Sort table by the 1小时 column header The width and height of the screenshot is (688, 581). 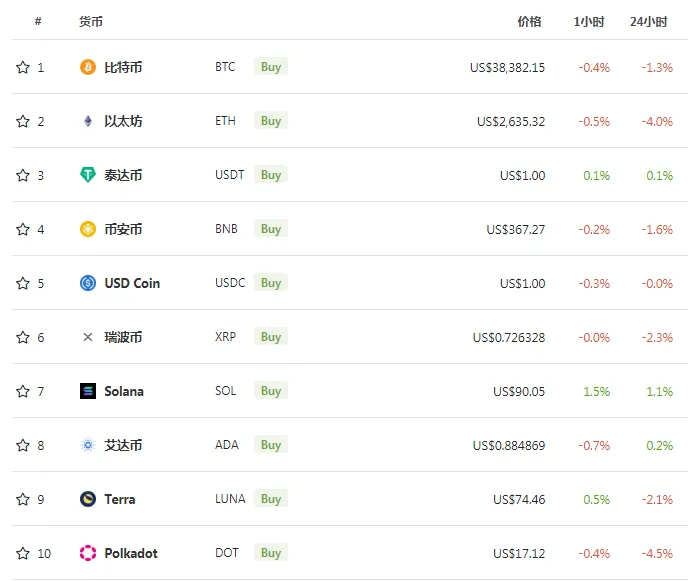click(589, 22)
